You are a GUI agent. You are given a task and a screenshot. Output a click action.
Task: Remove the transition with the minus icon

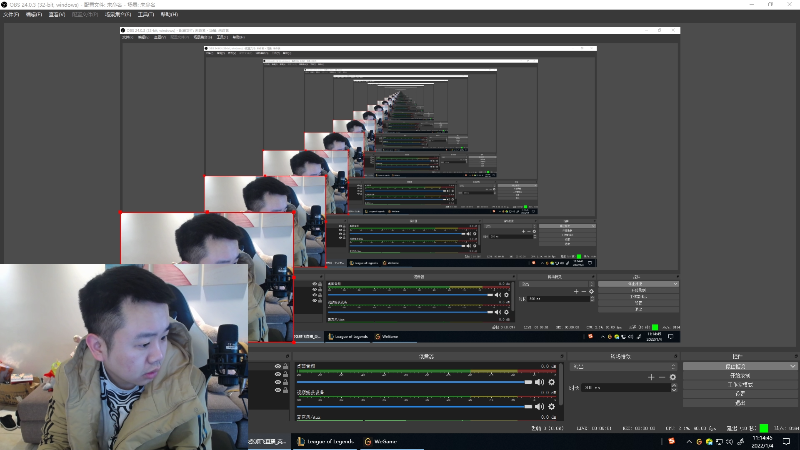pos(662,377)
